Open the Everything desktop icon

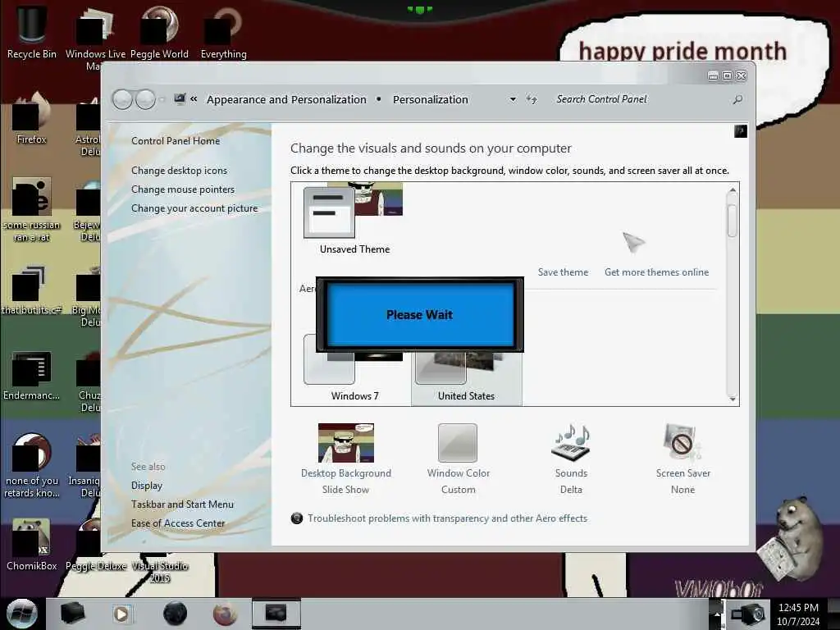click(223, 31)
